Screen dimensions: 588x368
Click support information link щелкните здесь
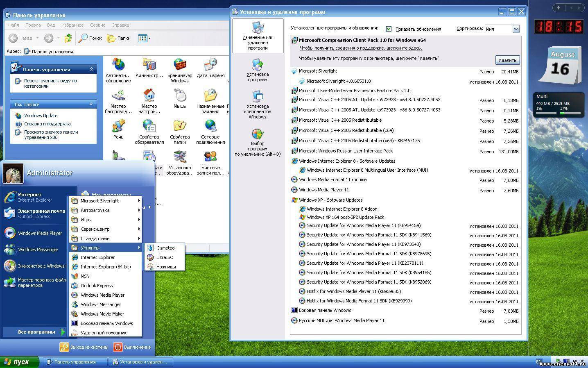pos(361,48)
